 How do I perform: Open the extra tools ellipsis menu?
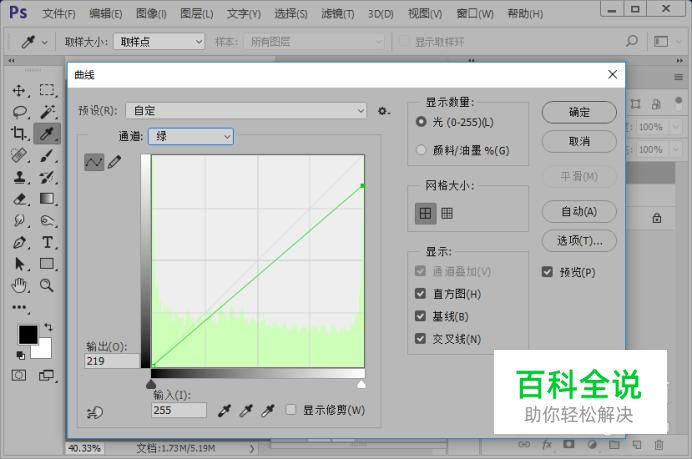19,307
